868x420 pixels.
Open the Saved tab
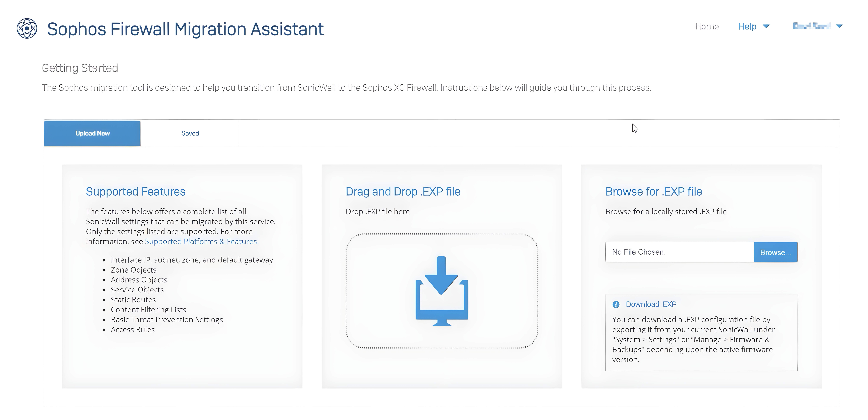[x=190, y=133]
